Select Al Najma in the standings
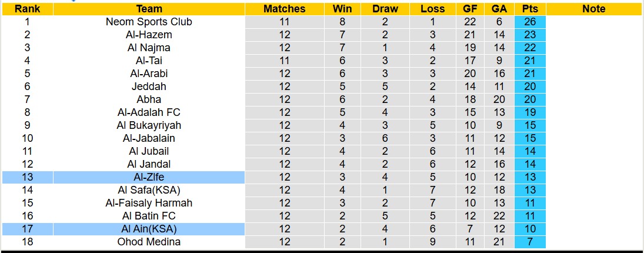Screen dimensions: 644x253 point(149,48)
